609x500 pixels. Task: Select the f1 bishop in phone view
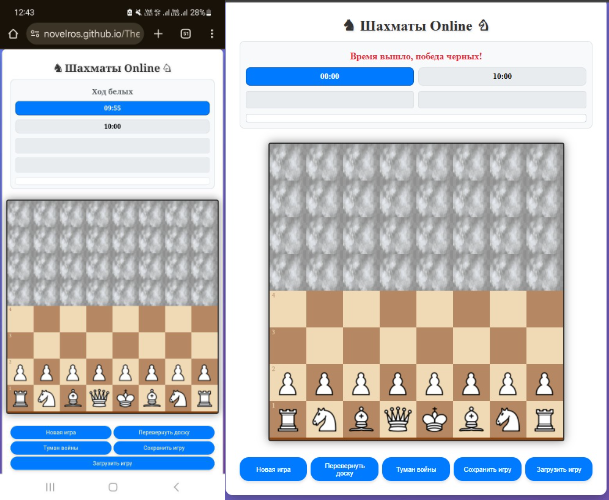coord(152,398)
